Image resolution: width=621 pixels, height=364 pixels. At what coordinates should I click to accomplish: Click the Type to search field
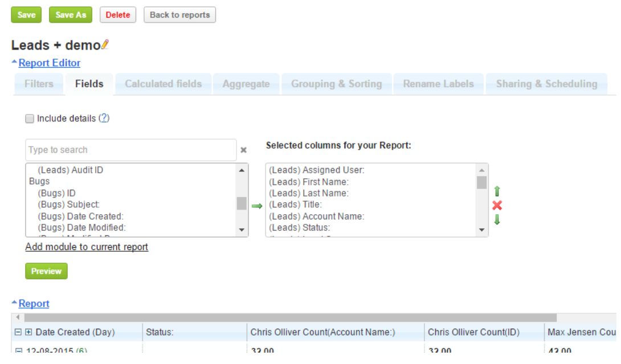click(x=130, y=150)
